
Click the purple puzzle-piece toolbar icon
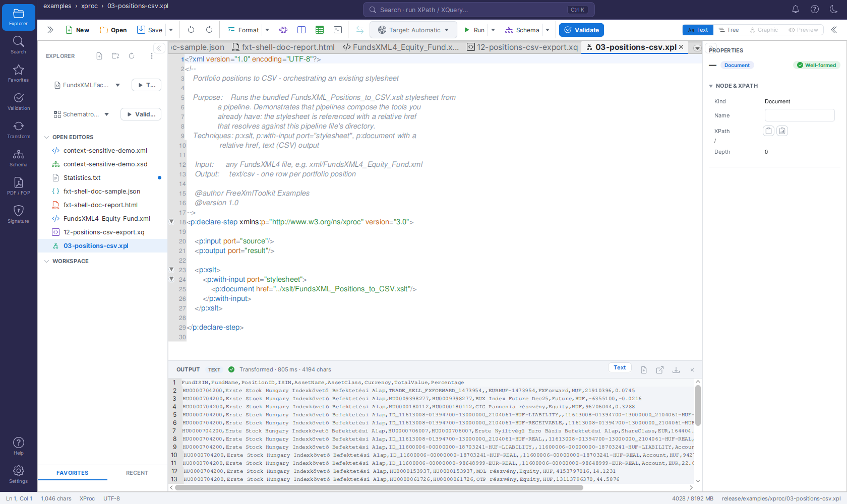[283, 30]
